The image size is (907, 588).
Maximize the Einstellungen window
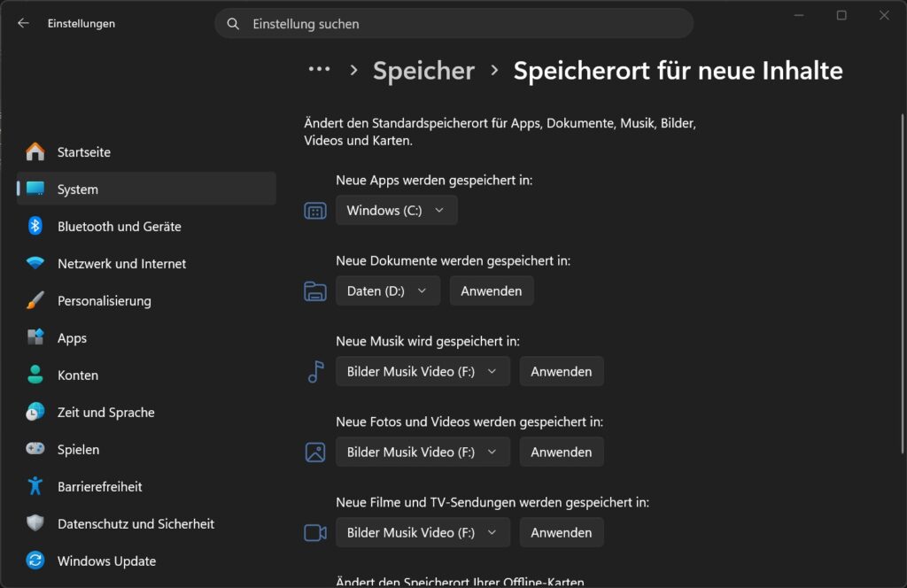click(x=841, y=16)
